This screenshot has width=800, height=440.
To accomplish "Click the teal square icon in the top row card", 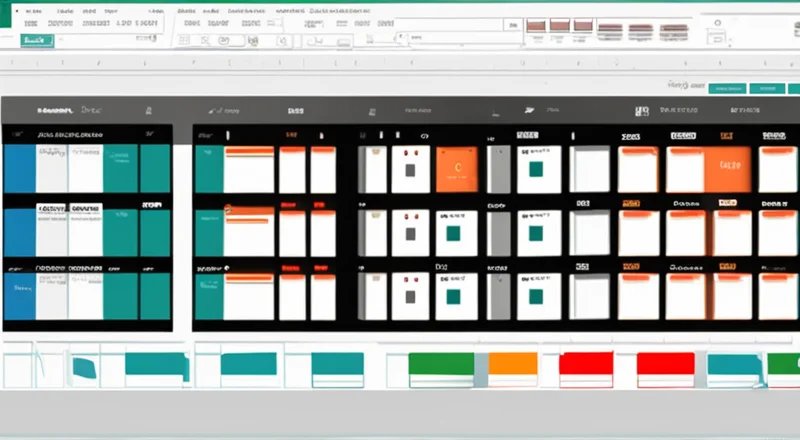I will pyautogui.click(x=536, y=169).
